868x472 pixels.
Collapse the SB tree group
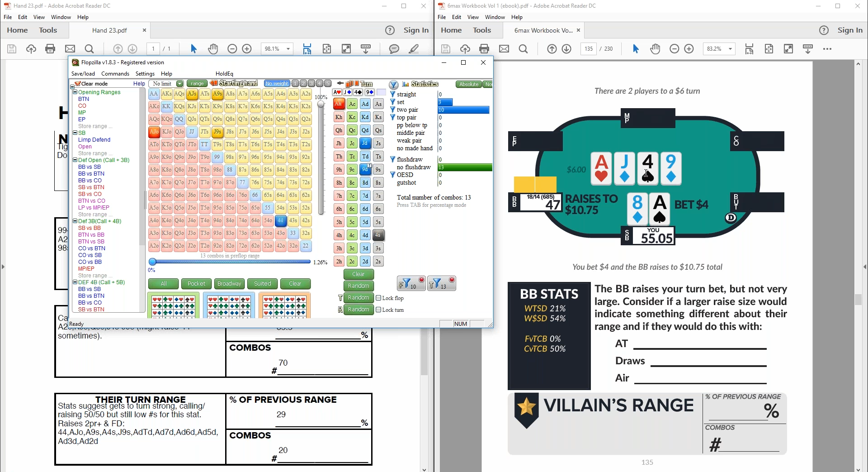click(75, 133)
